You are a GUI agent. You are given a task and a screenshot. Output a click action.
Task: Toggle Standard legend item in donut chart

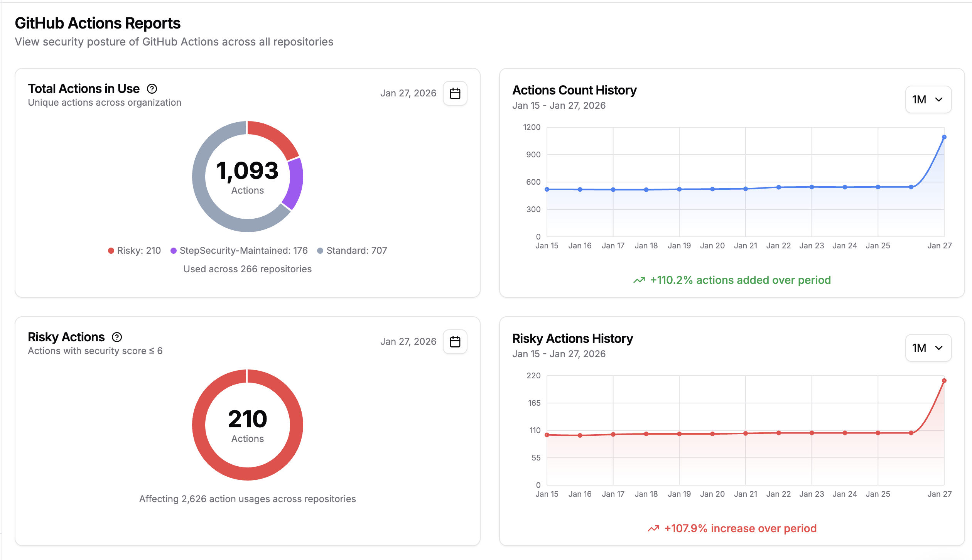tap(352, 251)
